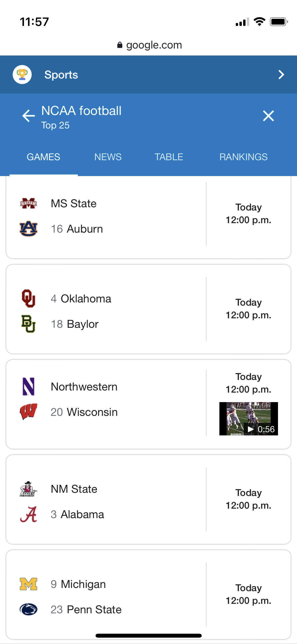Tap the NM State Aggies logo

(29, 489)
